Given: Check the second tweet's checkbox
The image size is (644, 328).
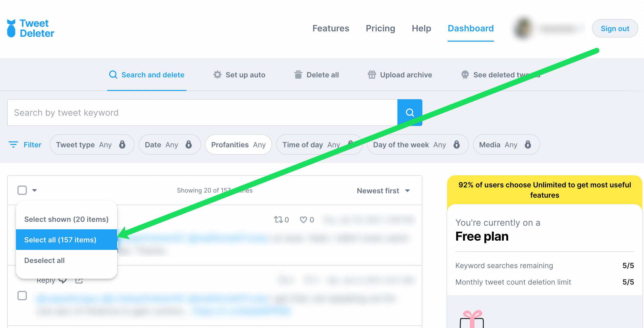Looking at the screenshot, I should pyautogui.click(x=22, y=296).
